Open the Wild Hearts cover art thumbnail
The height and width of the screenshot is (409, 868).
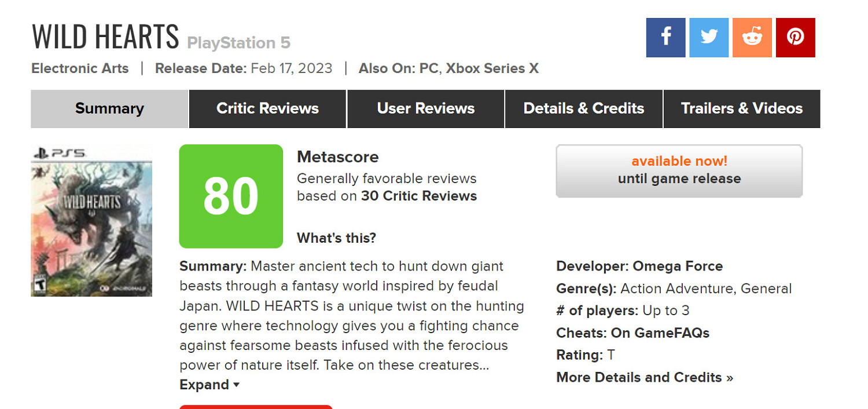click(x=91, y=221)
